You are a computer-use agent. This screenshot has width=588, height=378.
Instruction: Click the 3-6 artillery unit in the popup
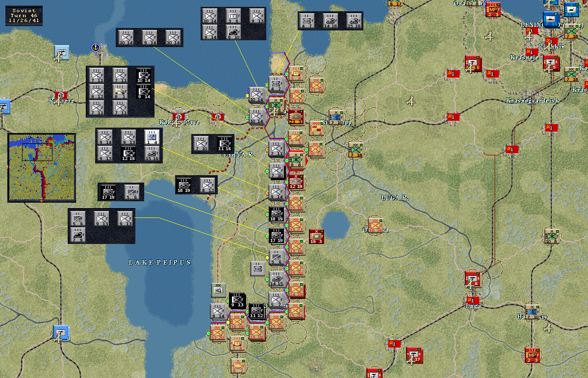pos(233,16)
